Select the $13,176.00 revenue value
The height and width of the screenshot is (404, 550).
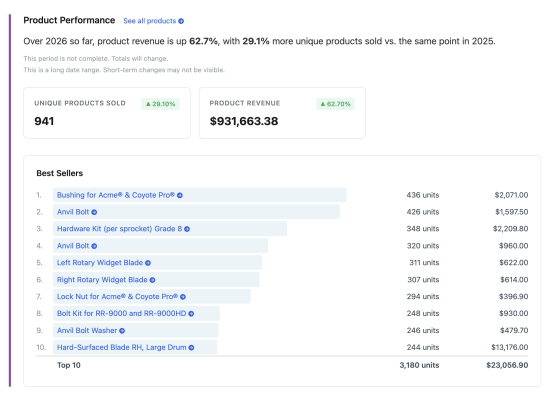[510, 347]
